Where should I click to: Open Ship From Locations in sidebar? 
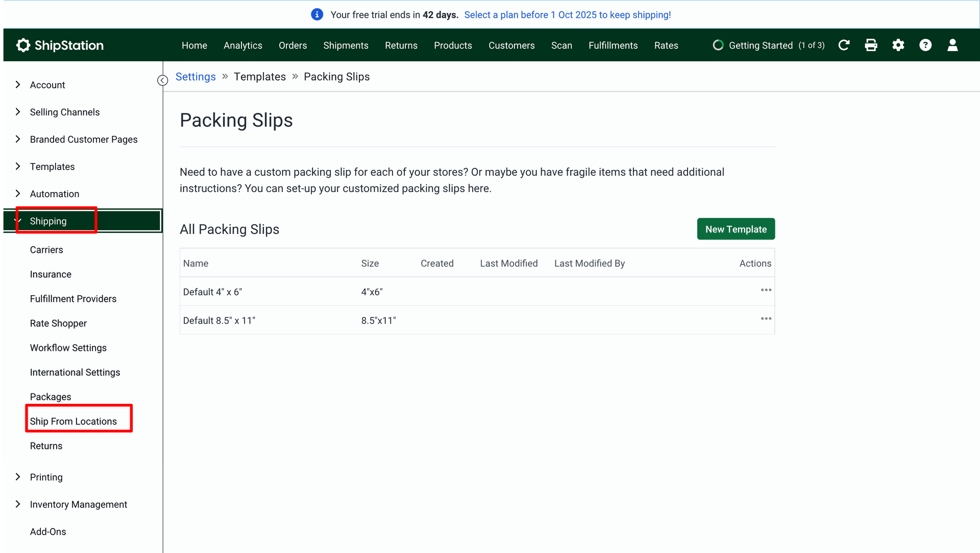pos(73,421)
